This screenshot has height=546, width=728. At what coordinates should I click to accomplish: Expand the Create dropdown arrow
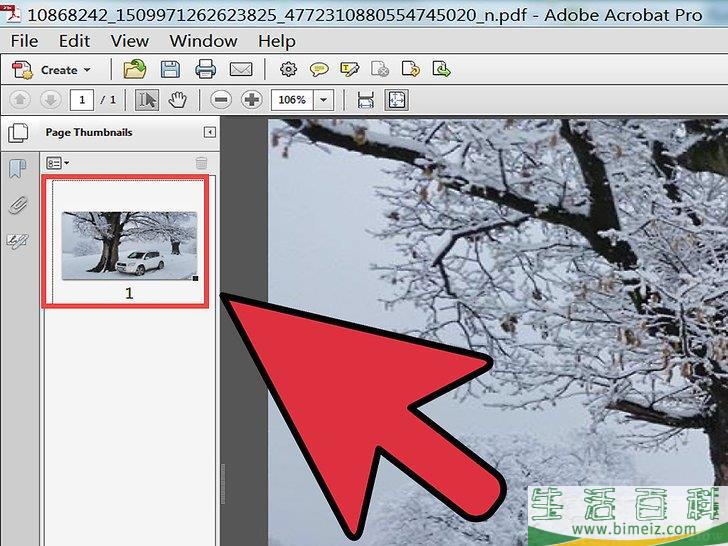pyautogui.click(x=87, y=70)
